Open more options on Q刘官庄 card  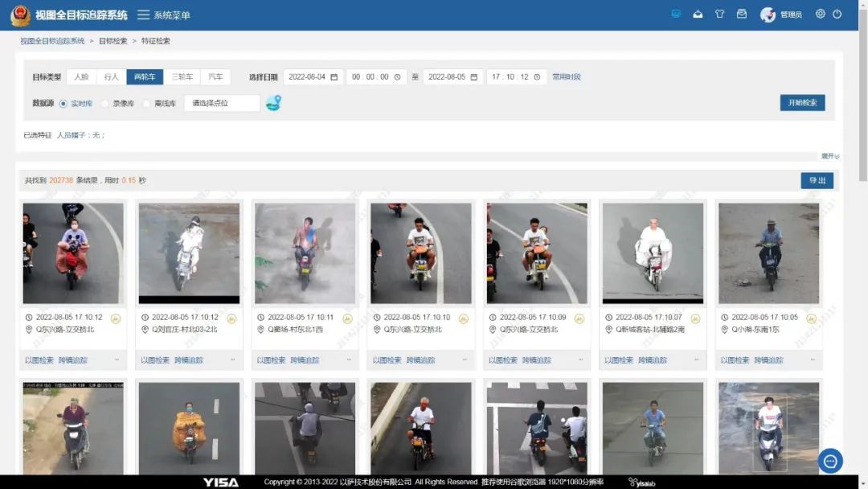[x=232, y=360]
